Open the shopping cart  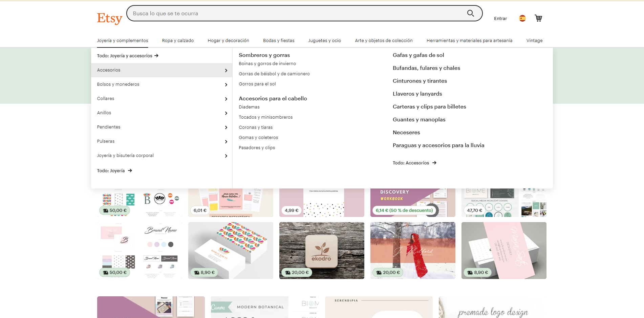pyautogui.click(x=538, y=18)
